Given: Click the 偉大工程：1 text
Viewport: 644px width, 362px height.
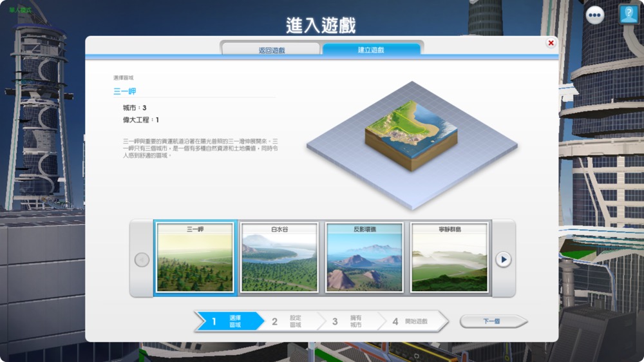Looking at the screenshot, I should click(140, 120).
